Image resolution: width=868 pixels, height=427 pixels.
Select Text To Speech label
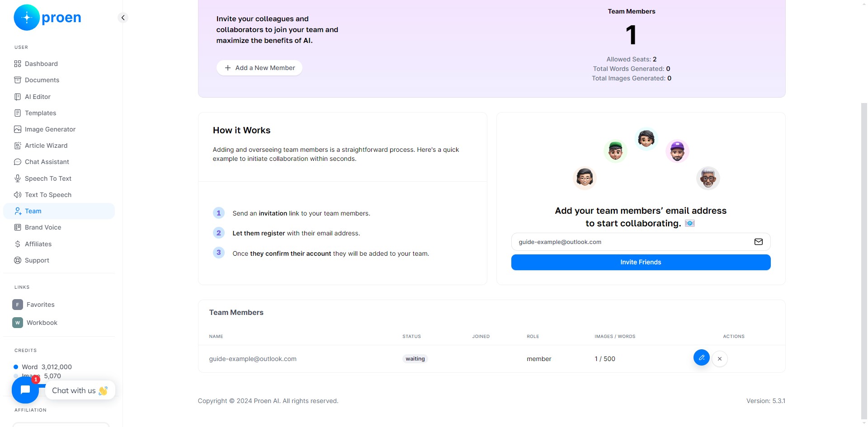coord(48,195)
